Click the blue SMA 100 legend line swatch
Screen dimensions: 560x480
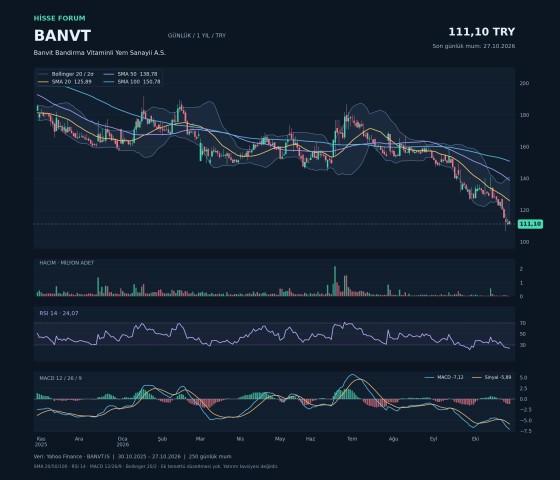coord(109,82)
